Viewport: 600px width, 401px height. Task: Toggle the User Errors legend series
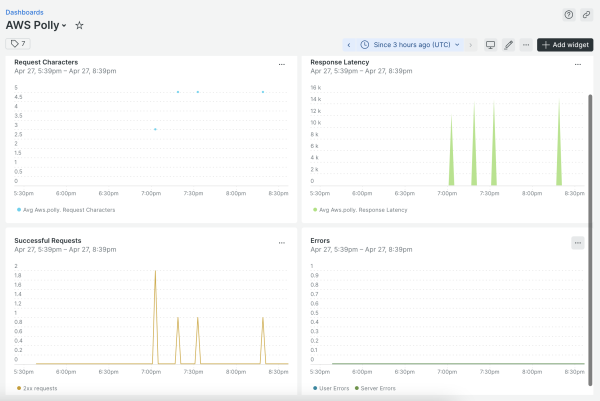(x=331, y=388)
